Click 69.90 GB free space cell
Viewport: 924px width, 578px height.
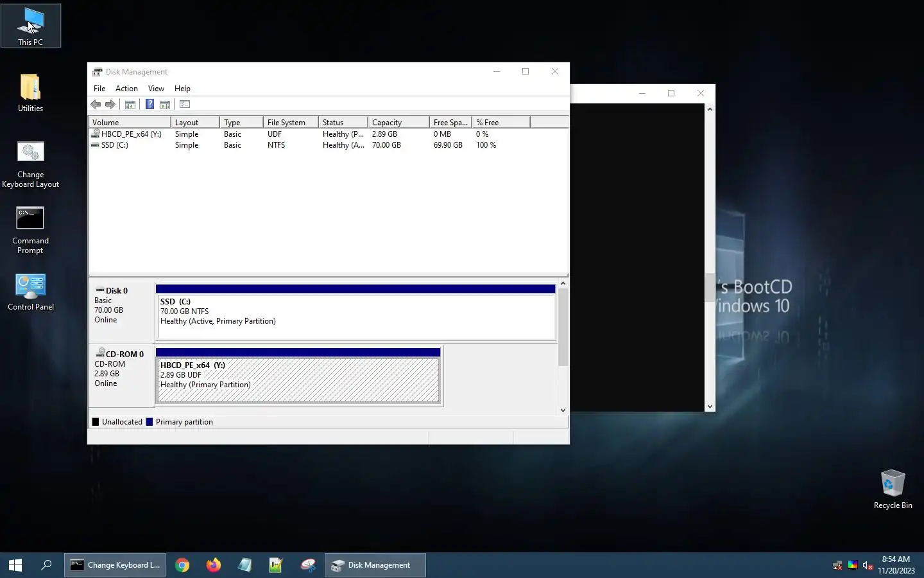coord(448,145)
